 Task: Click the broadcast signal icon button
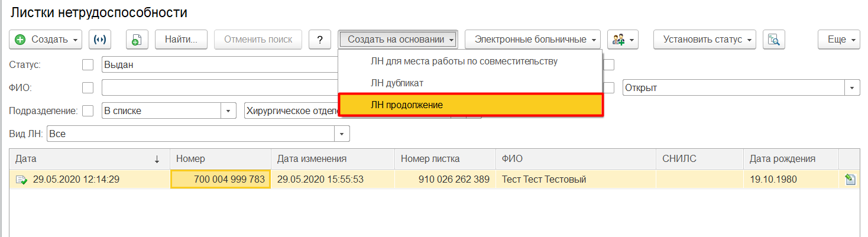tap(100, 40)
